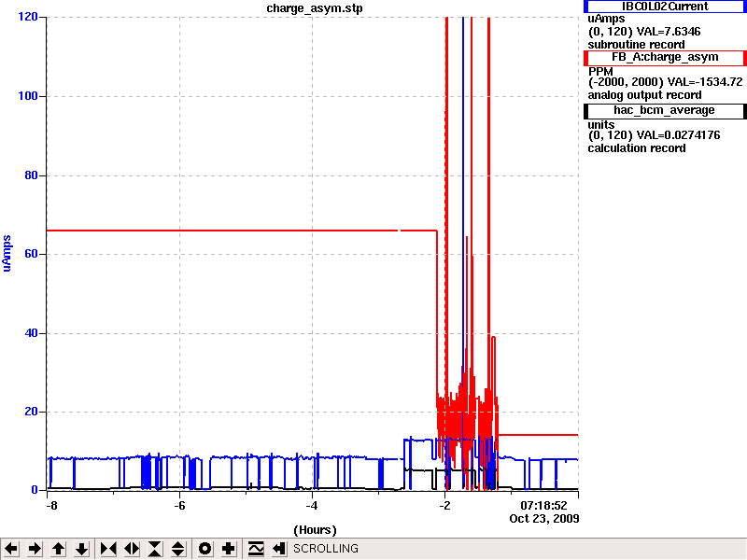
Task: Pan the graph down with the down arrow
Action: pyautogui.click(x=81, y=549)
